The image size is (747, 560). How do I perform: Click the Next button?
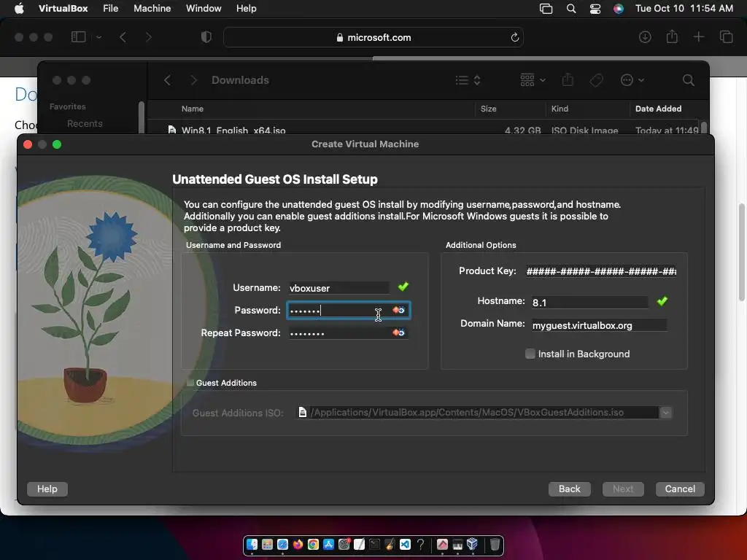pyautogui.click(x=623, y=489)
